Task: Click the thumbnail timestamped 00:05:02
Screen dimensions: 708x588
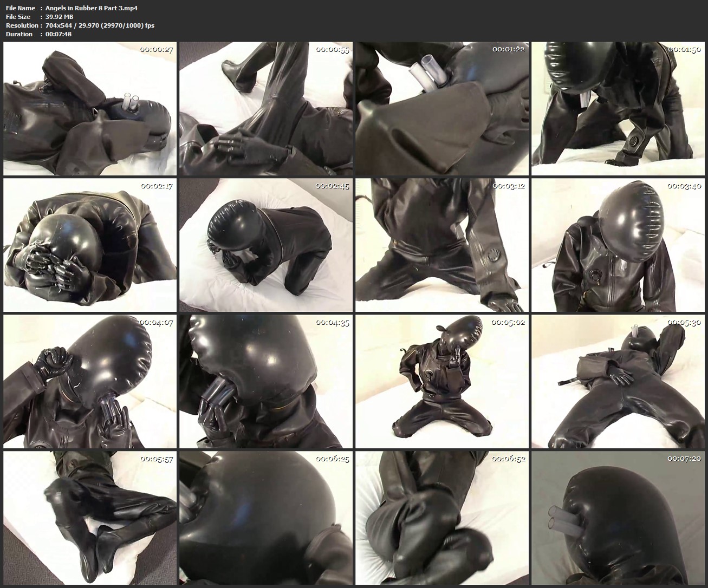Action: 442,382
